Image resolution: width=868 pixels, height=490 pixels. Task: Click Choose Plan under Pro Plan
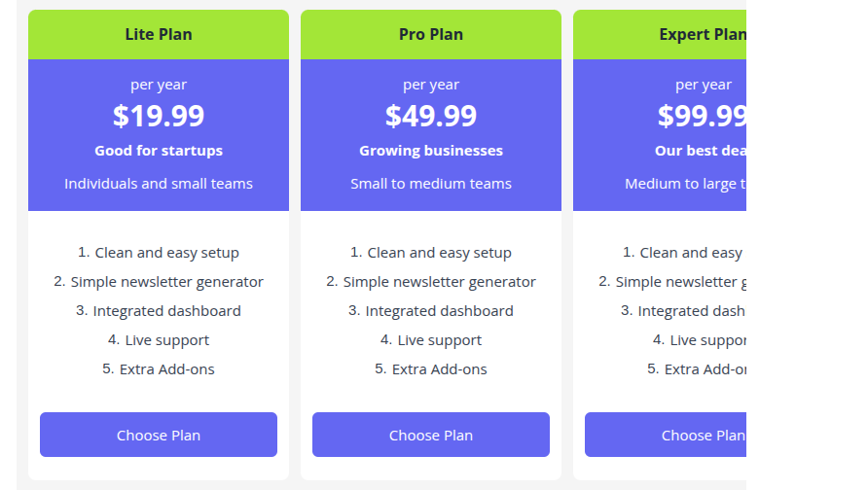click(431, 435)
